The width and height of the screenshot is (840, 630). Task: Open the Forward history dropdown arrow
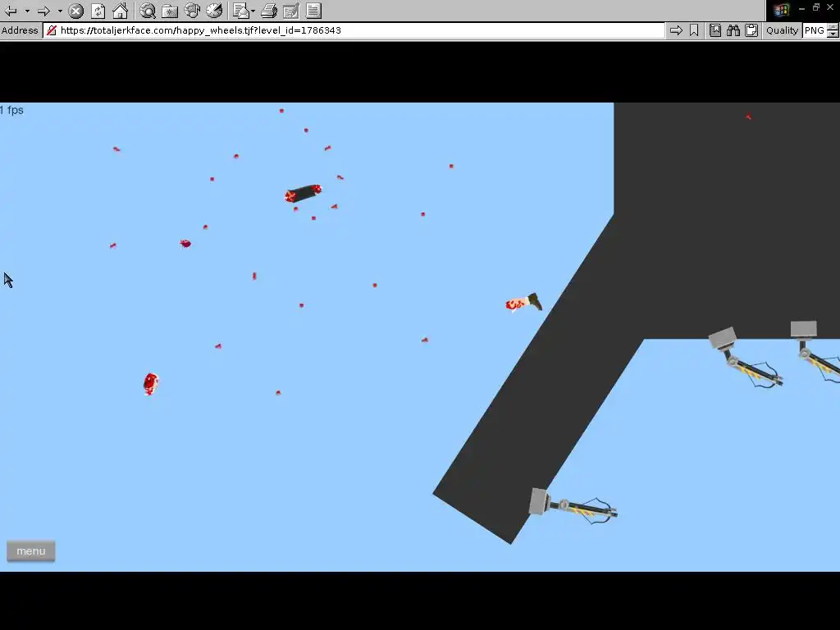[x=59, y=11]
